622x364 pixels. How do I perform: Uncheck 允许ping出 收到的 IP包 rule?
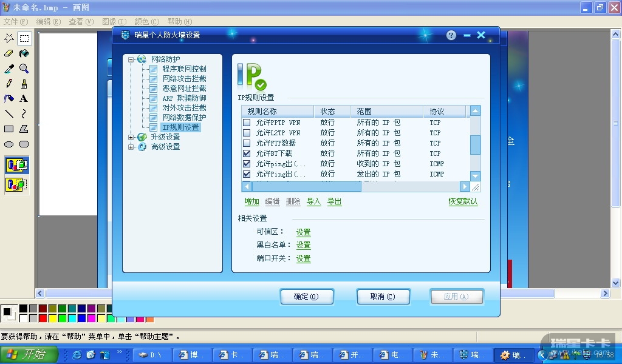coord(247,164)
